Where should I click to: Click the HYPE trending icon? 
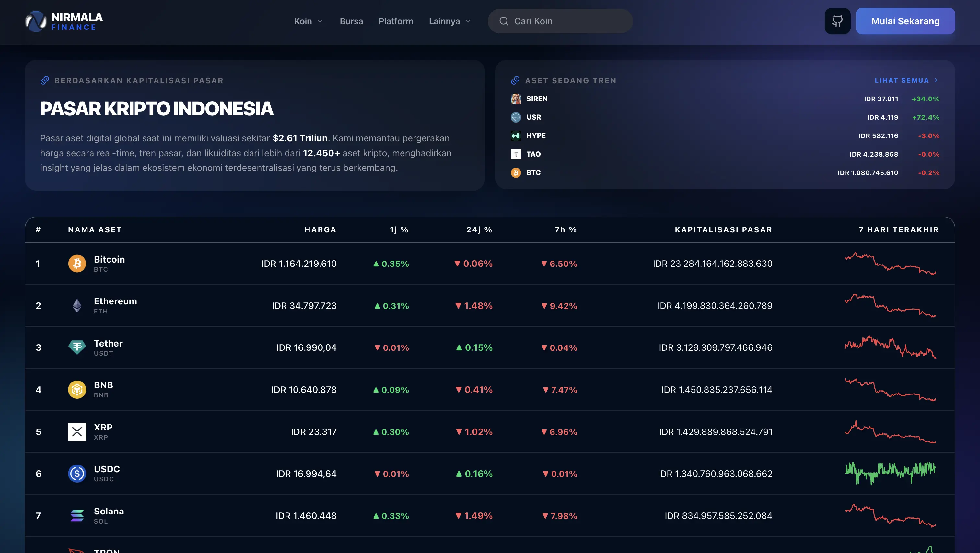(x=516, y=136)
